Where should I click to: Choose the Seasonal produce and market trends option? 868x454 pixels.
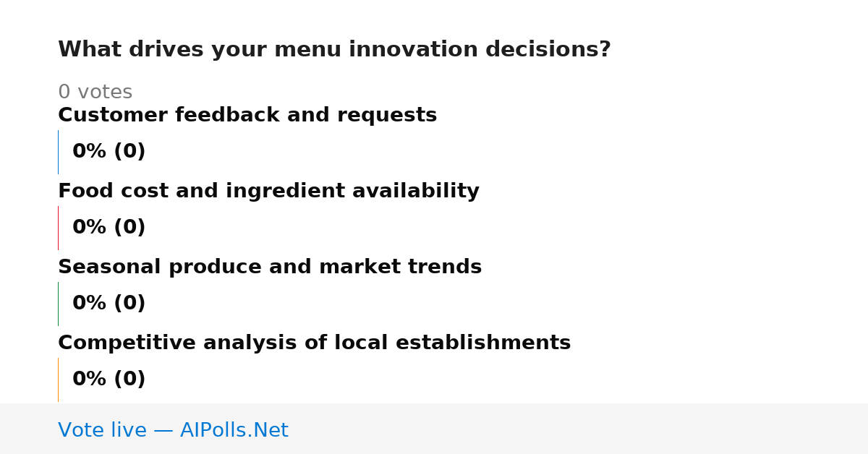click(270, 267)
